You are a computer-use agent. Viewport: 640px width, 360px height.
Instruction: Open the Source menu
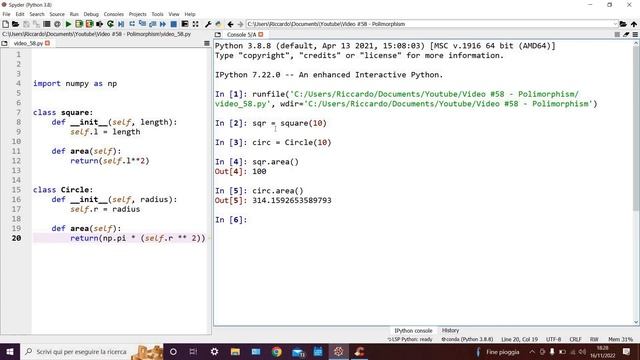tap(57, 14)
